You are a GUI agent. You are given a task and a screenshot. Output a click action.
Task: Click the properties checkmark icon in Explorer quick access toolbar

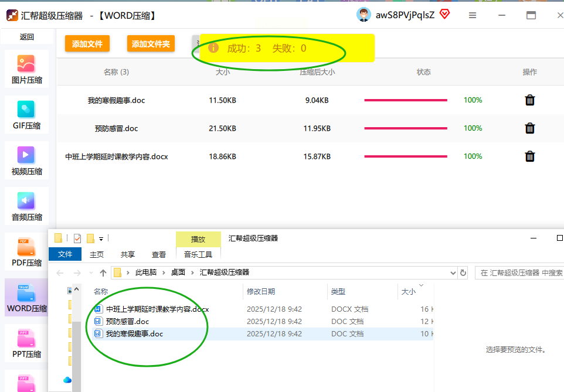(77, 238)
